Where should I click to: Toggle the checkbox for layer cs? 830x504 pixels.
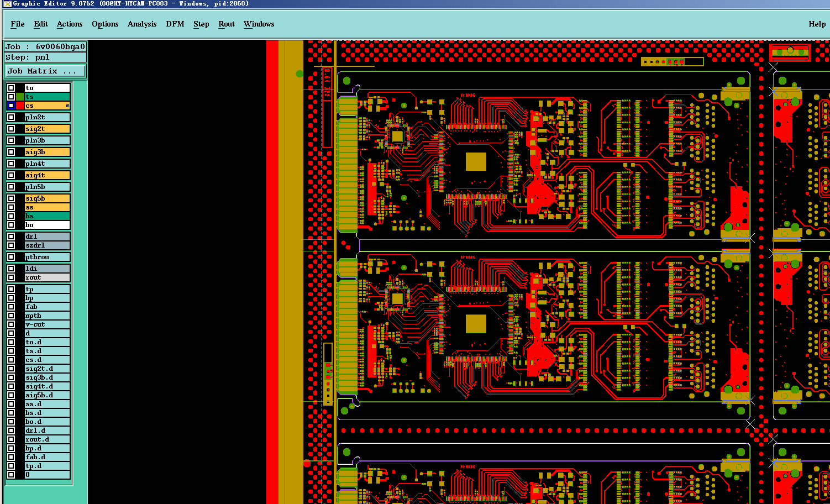(x=11, y=106)
